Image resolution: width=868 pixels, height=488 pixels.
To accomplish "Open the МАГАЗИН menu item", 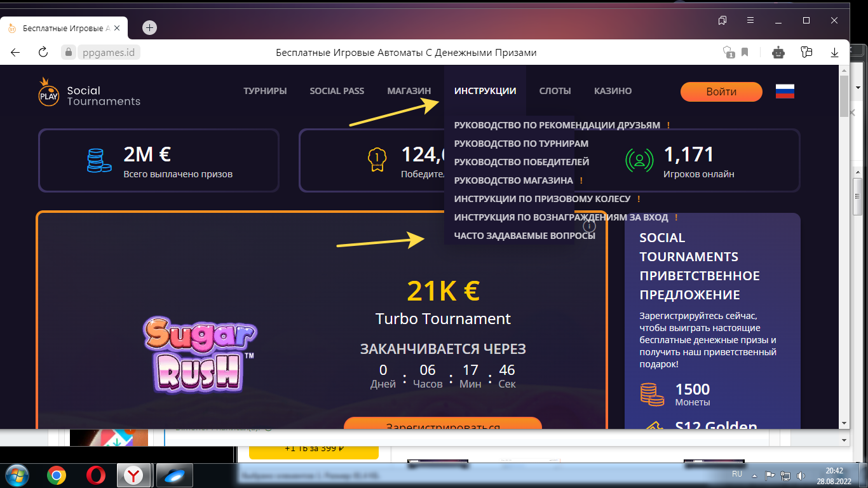I will click(x=409, y=91).
